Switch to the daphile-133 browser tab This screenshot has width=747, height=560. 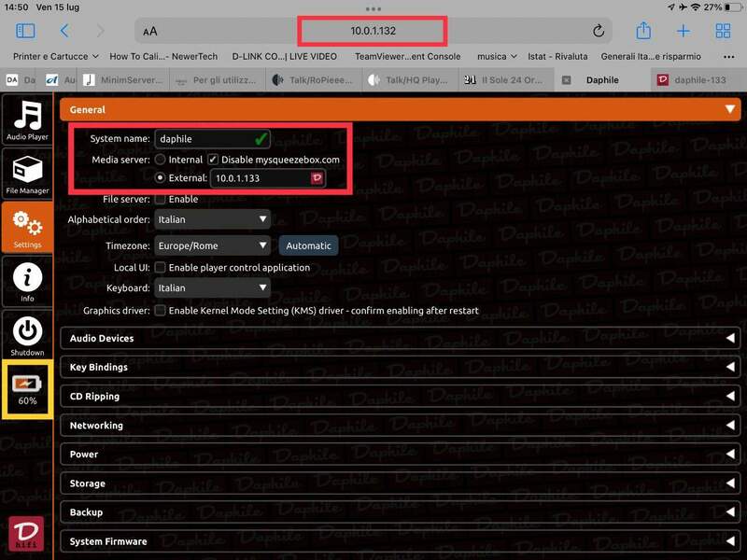[697, 80]
